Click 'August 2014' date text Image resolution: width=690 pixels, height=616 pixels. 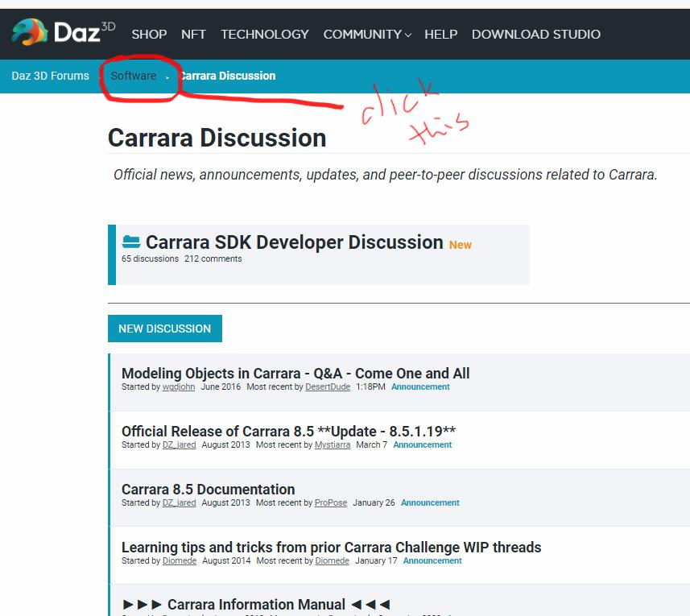click(x=226, y=561)
